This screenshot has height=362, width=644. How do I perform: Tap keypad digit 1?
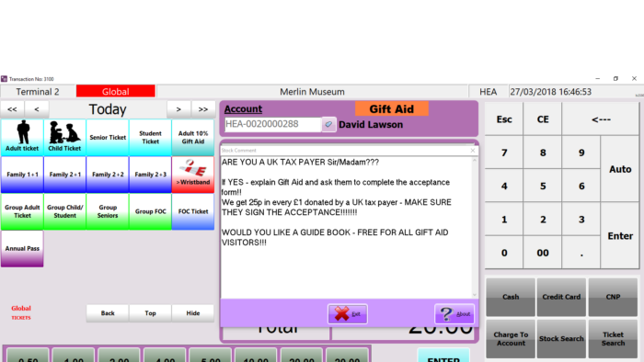504,220
